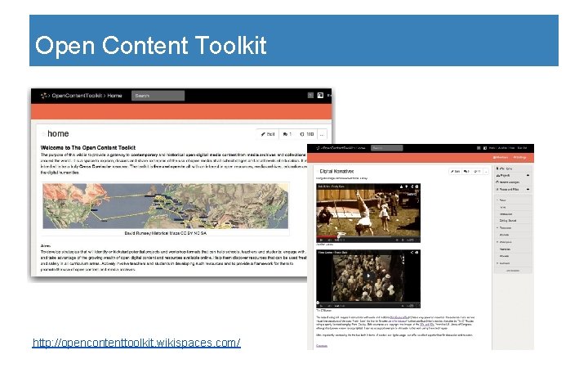Click the "Welcome to The Open Content Toolkit" heading
This screenshot has width=588, height=368.
[88, 147]
